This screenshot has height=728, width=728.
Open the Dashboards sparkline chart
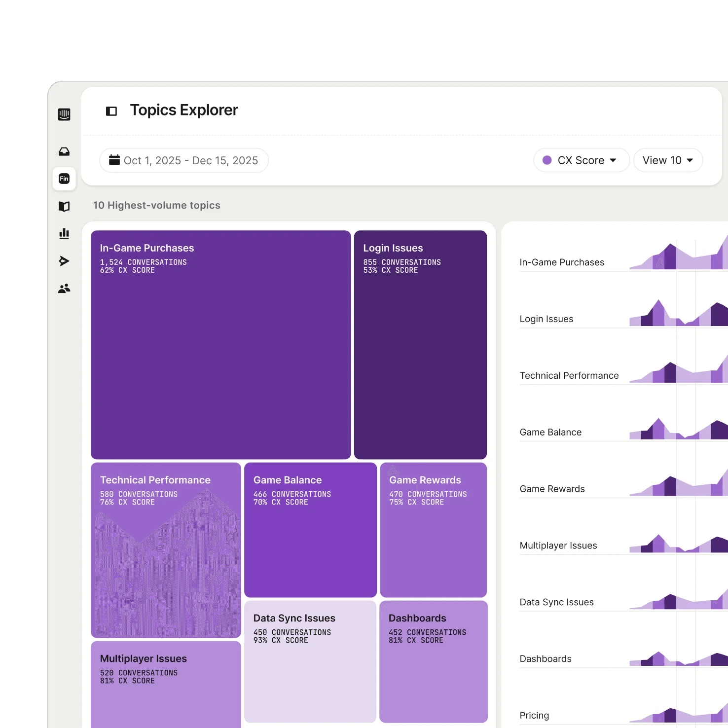tap(679, 659)
